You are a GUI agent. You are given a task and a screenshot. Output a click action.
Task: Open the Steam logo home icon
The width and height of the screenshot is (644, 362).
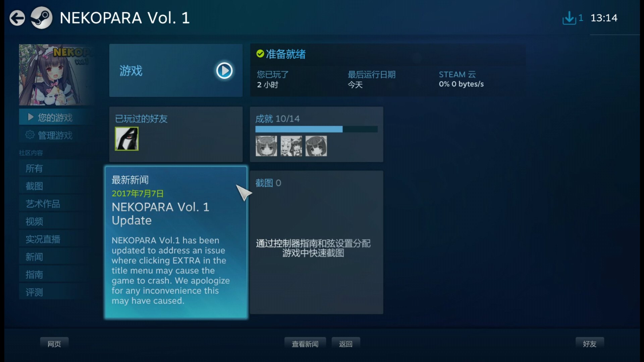click(42, 18)
